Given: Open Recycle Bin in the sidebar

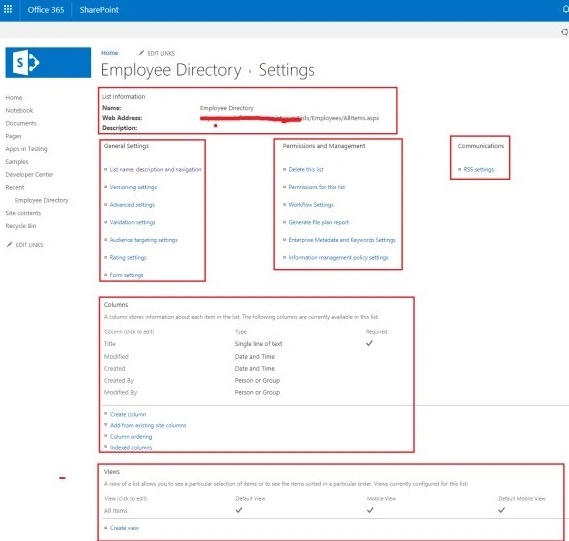Looking at the screenshot, I should (21, 226).
